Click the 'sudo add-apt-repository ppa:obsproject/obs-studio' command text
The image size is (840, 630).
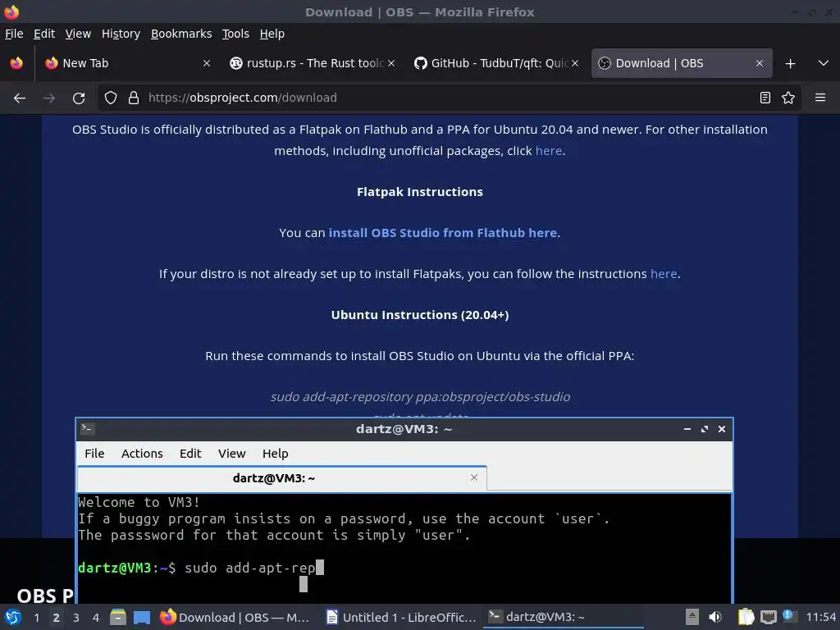[x=420, y=397]
